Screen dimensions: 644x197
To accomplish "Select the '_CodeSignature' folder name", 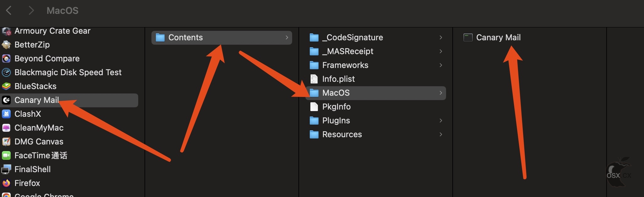I will pos(353,37).
